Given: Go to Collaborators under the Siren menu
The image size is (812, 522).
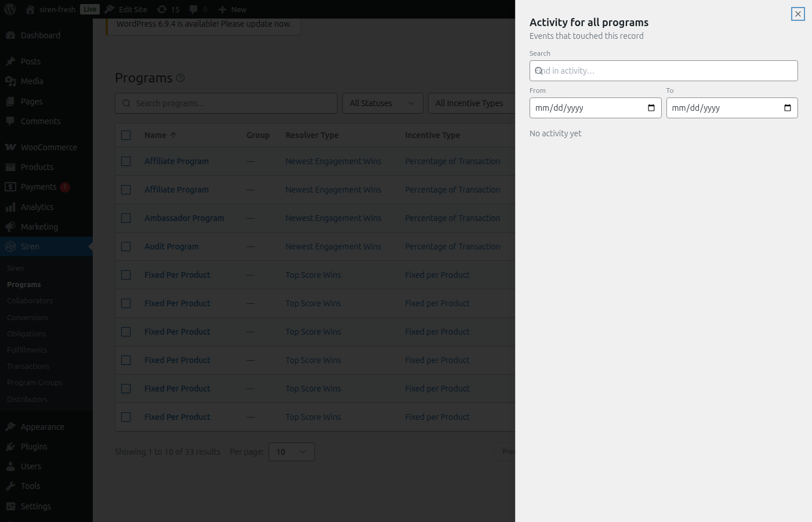Looking at the screenshot, I should (30, 301).
